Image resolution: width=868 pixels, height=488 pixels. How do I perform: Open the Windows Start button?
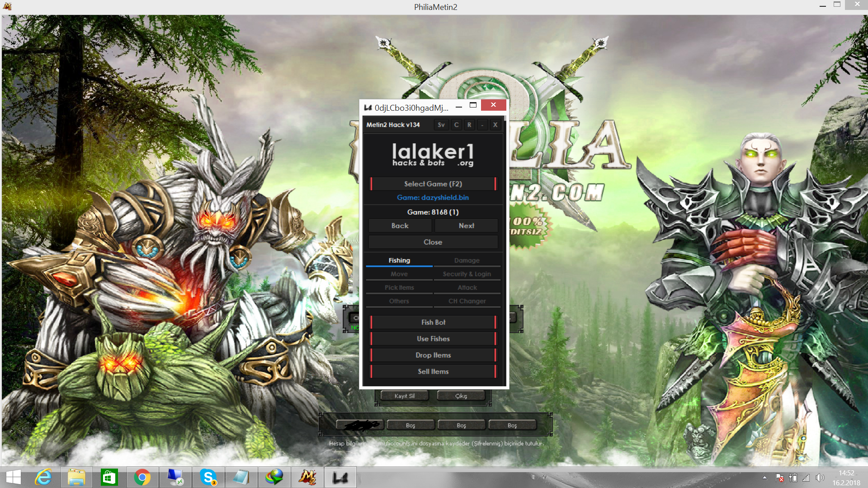click(14, 478)
